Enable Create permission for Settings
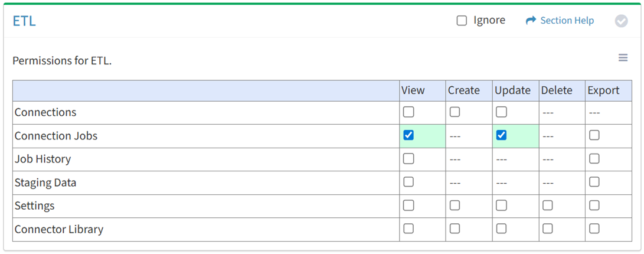Viewport: 644px width, 254px height. click(x=455, y=205)
